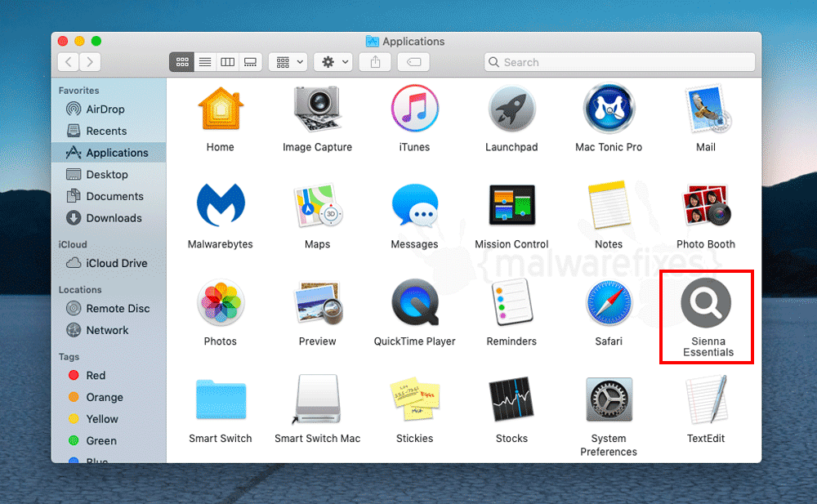The height and width of the screenshot is (504, 817).
Task: Select the Malwarebytes app icon
Action: [x=221, y=205]
